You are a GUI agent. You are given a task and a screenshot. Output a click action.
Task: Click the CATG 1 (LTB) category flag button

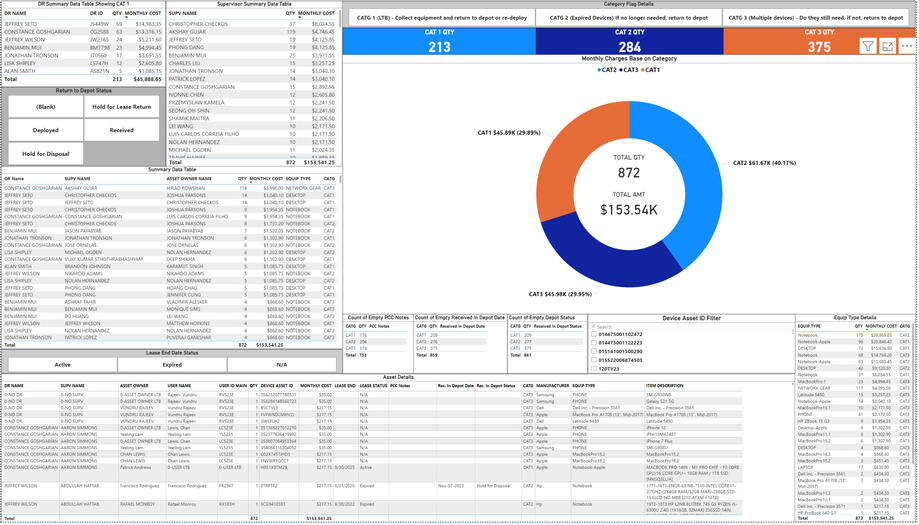click(x=442, y=18)
